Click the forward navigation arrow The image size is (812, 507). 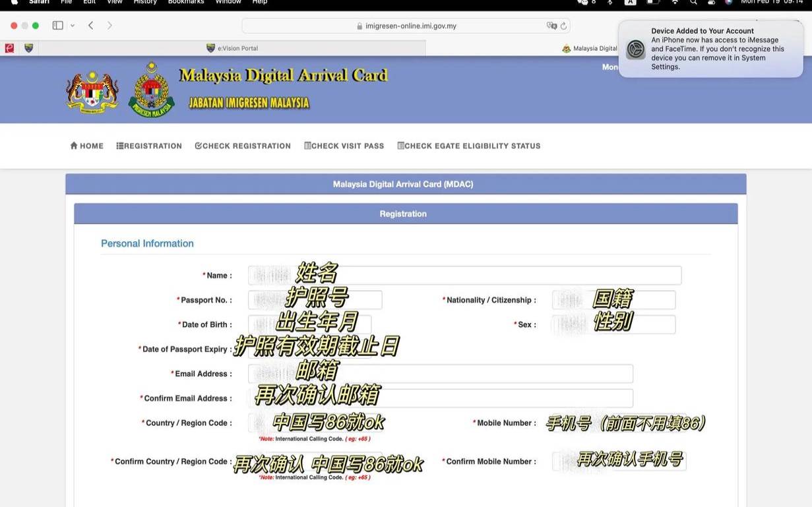pyautogui.click(x=109, y=26)
